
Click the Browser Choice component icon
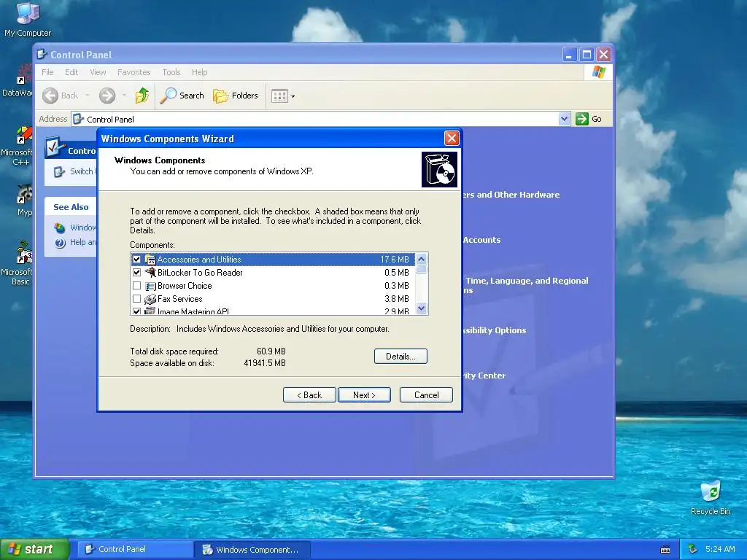pyautogui.click(x=150, y=286)
